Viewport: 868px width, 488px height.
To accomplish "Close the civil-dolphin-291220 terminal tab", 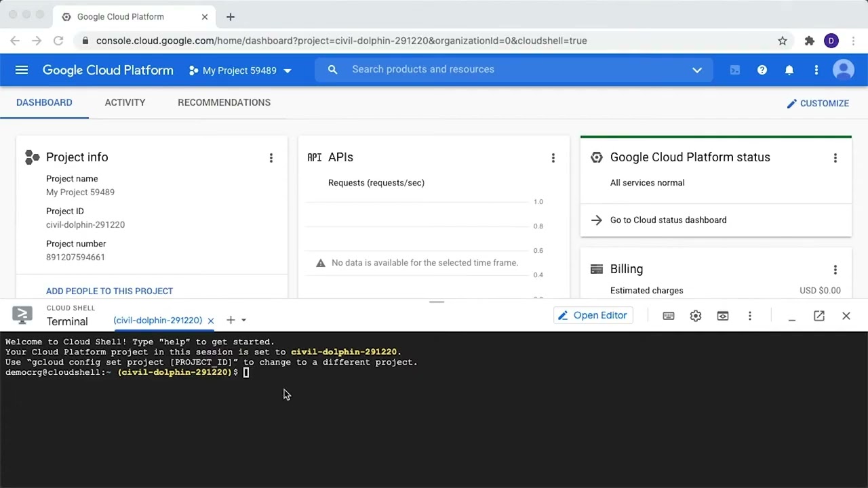I will point(211,321).
